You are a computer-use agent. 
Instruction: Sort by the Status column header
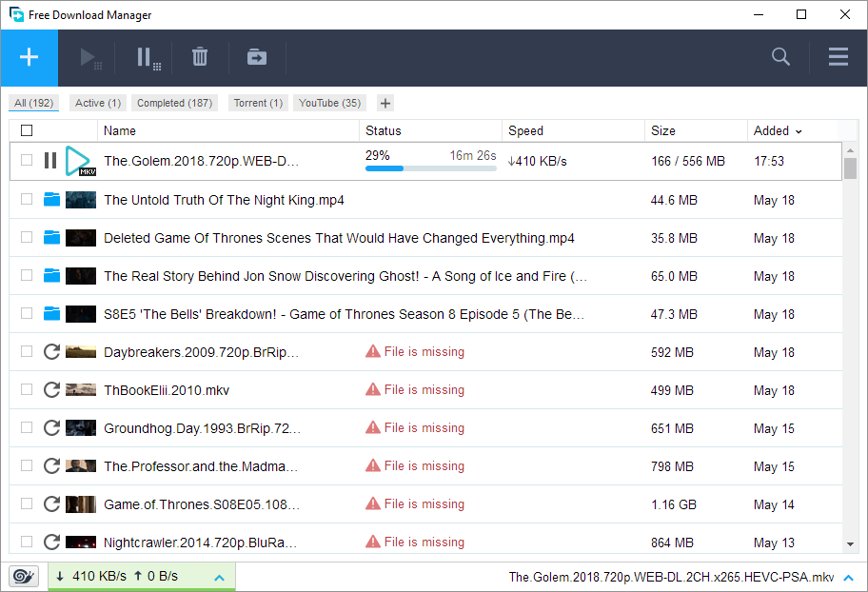pyautogui.click(x=431, y=130)
